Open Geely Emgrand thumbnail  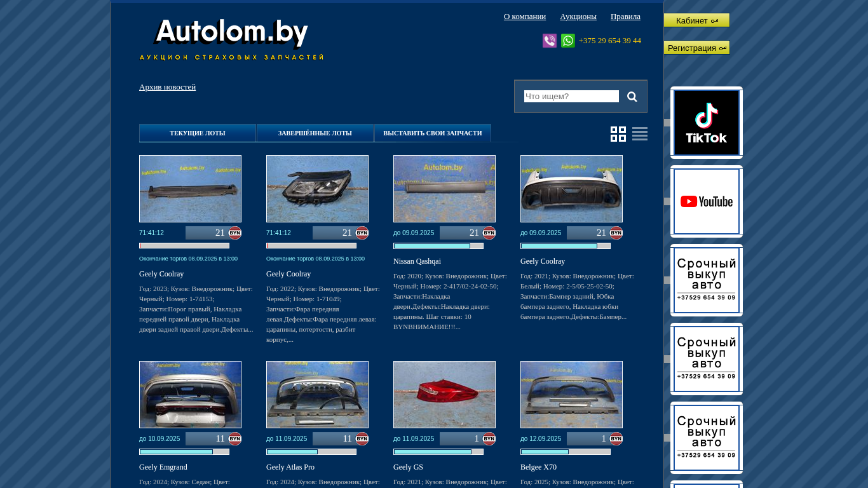coord(191,395)
